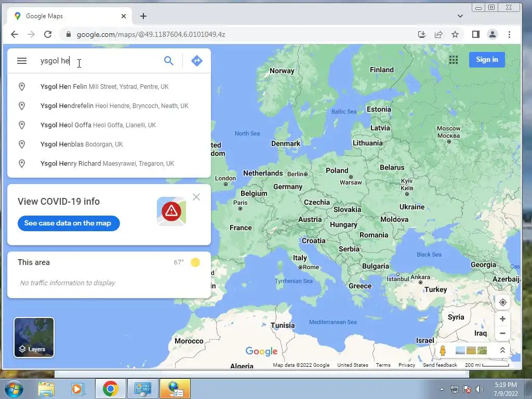Open directions with the blue arrow icon
The width and height of the screenshot is (532, 399).
(x=197, y=61)
